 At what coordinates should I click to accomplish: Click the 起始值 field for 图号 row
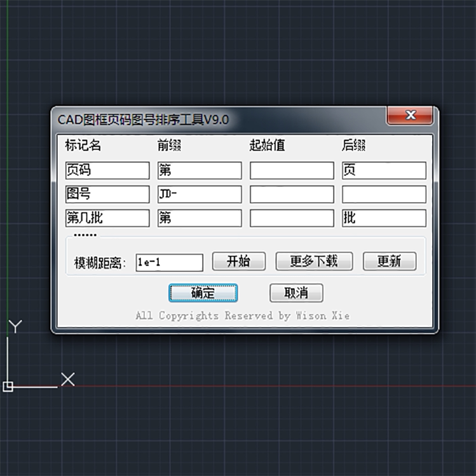coord(292,194)
